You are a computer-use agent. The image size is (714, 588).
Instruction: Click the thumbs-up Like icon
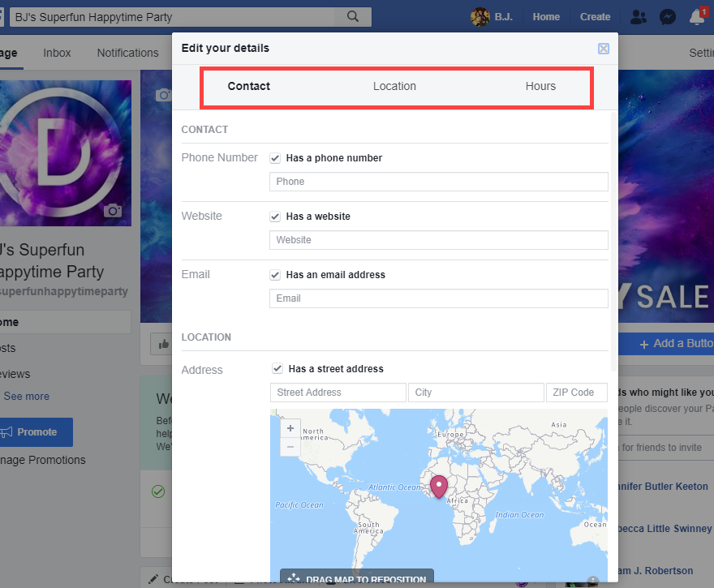[163, 344]
